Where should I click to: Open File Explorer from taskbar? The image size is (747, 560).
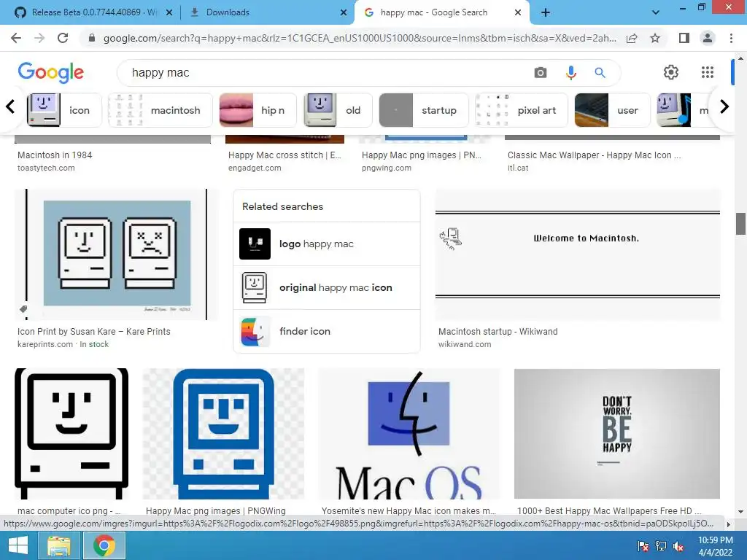tap(59, 545)
